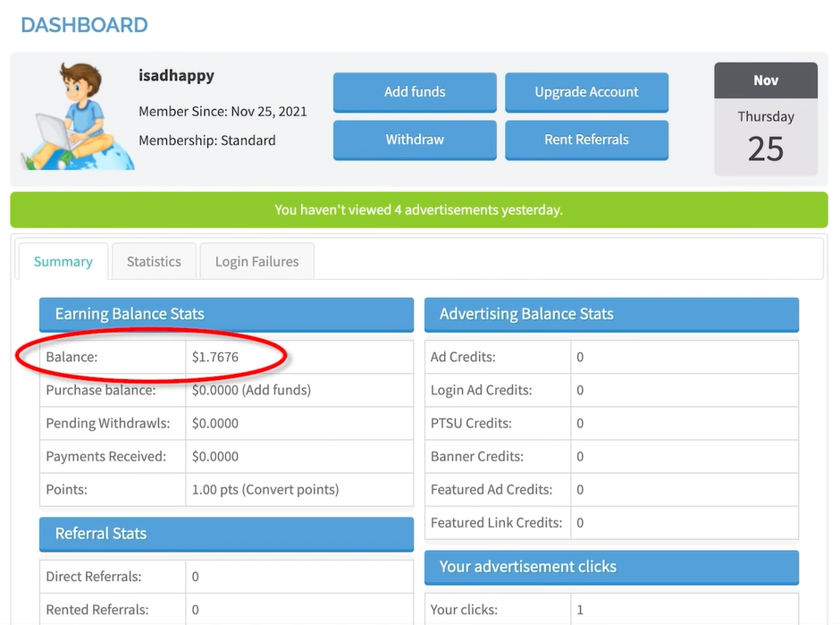The height and width of the screenshot is (625, 840).
Task: Click the Withdraw button
Action: pos(415,139)
